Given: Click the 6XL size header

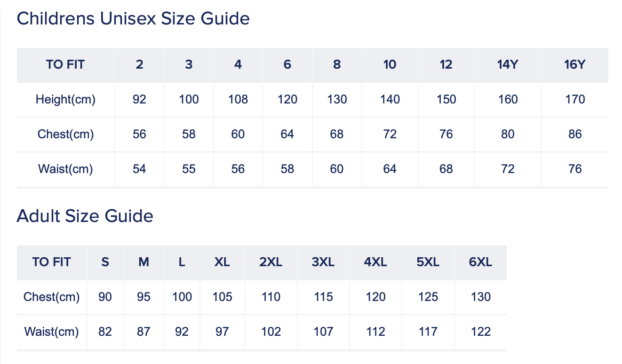Looking at the screenshot, I should point(480,262).
